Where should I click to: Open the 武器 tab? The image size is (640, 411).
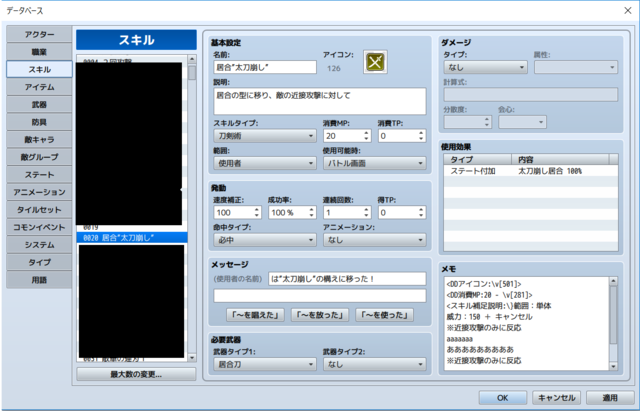pos(39,105)
